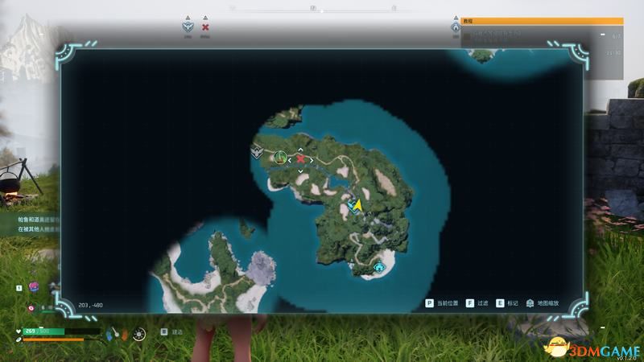The height and width of the screenshot is (362, 644).
Task: Click the P key current position button
Action: tap(429, 303)
